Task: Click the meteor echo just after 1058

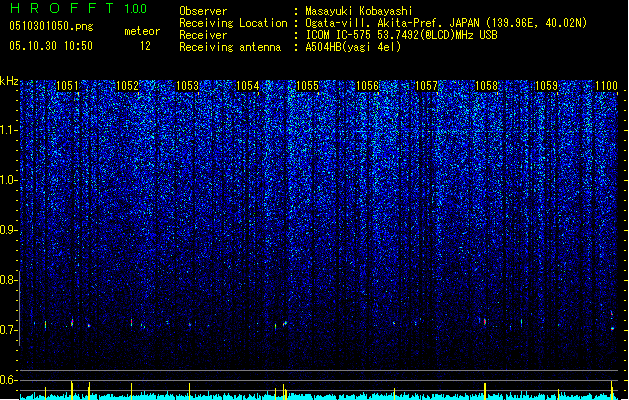Action: click(485, 321)
